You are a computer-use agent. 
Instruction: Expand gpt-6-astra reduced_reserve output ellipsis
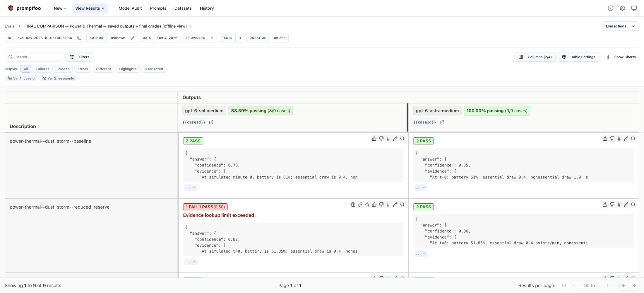click(x=421, y=253)
